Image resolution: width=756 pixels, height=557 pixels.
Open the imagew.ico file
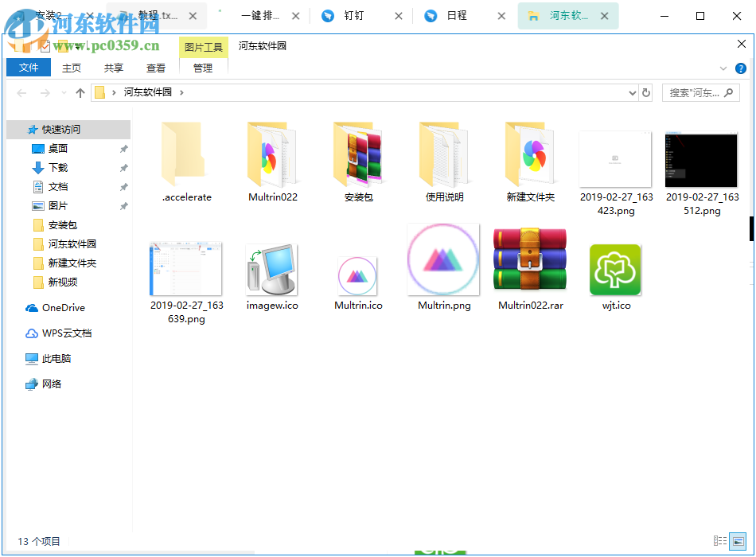[271, 267]
